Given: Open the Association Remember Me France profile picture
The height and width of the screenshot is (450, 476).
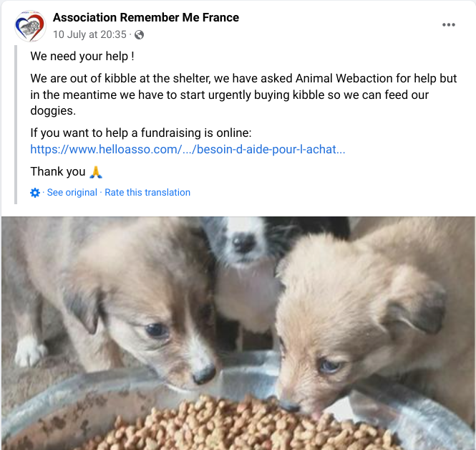Looking at the screenshot, I should click(30, 26).
